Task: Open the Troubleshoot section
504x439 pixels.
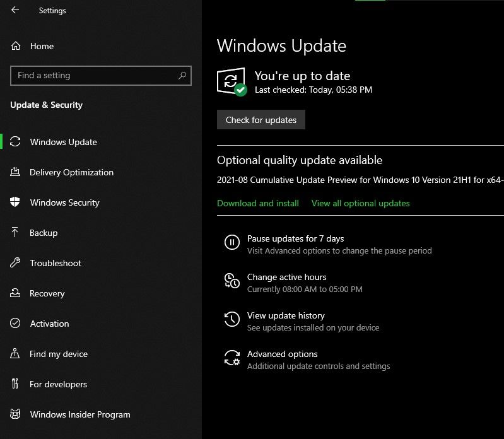Action: 56,263
